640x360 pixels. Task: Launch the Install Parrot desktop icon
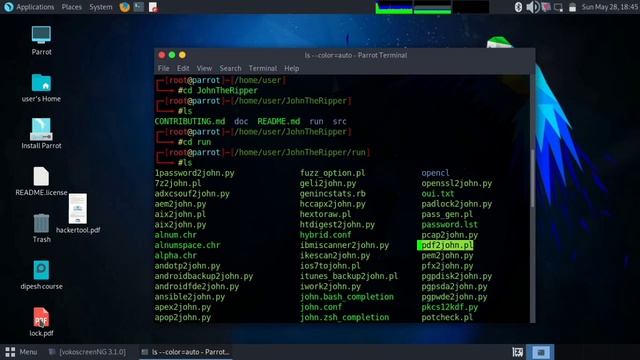41,134
